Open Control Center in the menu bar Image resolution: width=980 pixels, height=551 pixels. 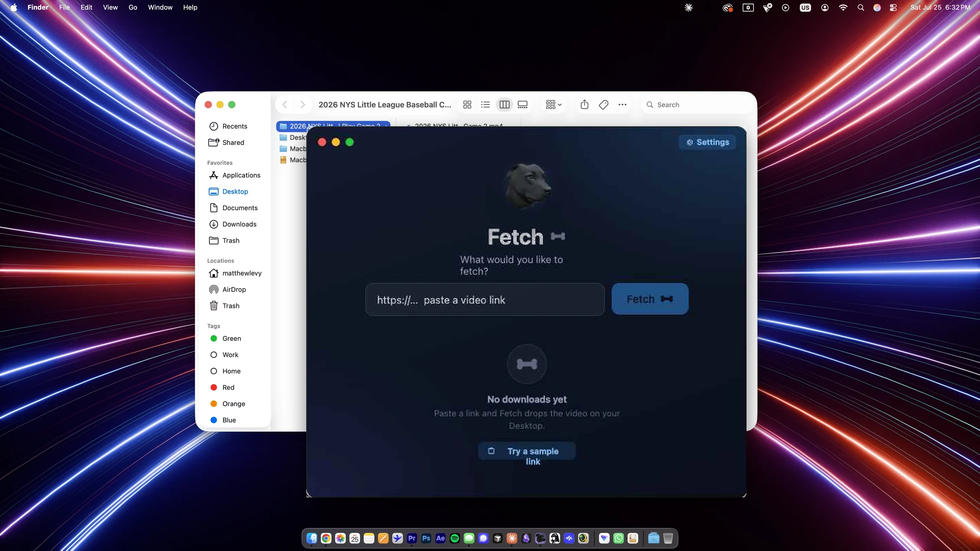tap(893, 7)
